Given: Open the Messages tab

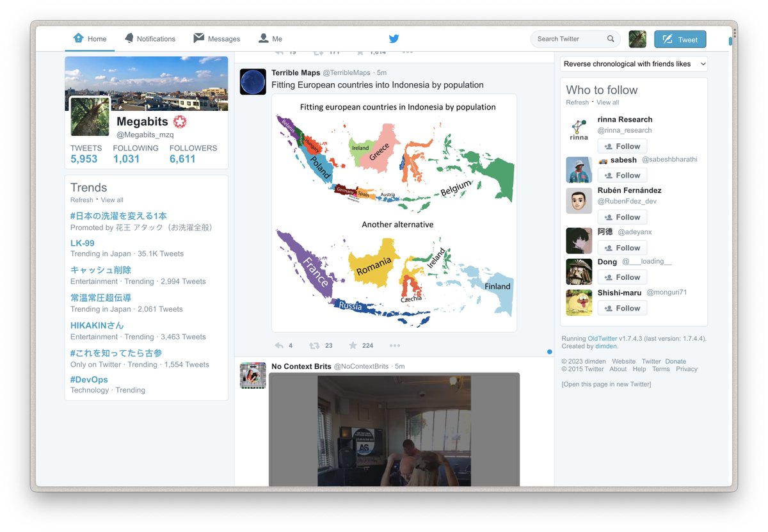Looking at the screenshot, I should [216, 38].
